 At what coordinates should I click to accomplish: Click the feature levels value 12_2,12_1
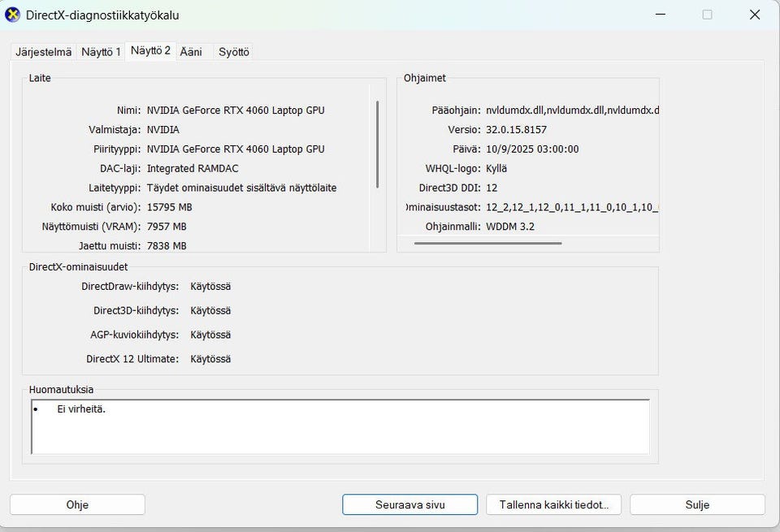click(572, 207)
